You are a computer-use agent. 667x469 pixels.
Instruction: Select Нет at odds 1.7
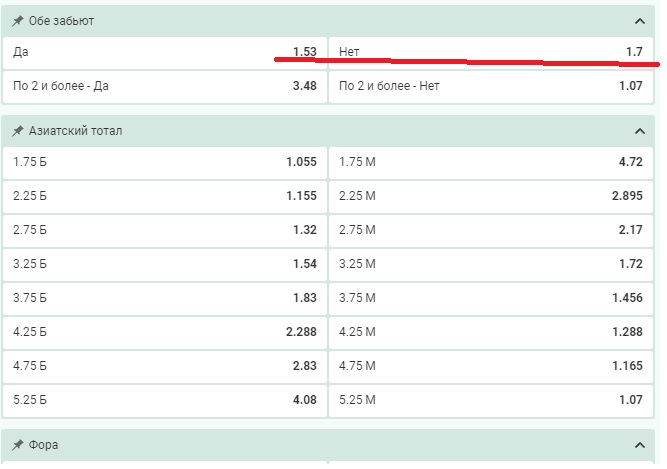pos(491,52)
